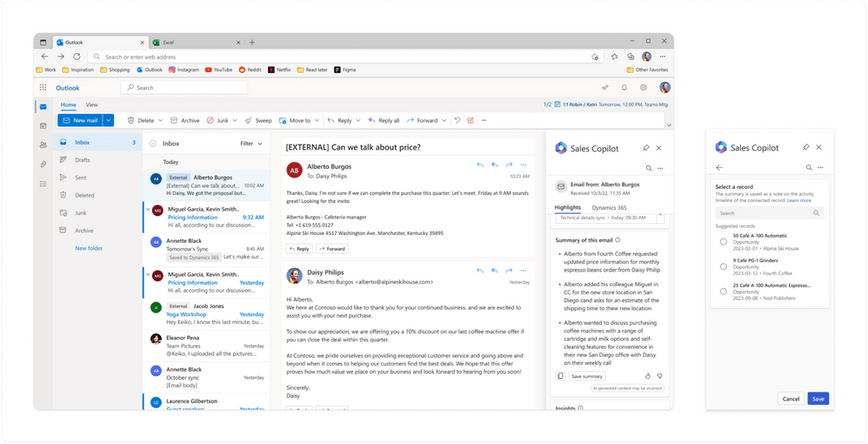Screen dimensions: 868x444
Task: Create a New folder
Action: (89, 248)
